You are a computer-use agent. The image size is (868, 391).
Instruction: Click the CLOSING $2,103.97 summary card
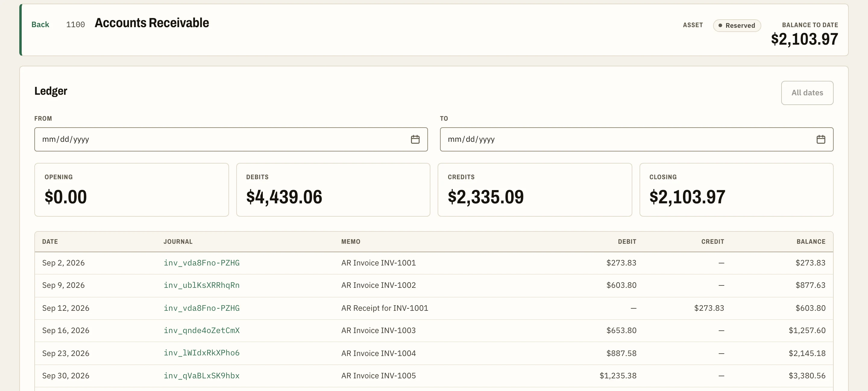pos(737,190)
